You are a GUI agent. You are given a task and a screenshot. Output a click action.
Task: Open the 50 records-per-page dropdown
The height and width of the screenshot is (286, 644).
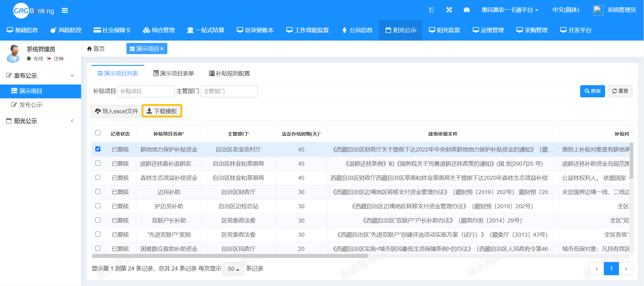click(234, 269)
